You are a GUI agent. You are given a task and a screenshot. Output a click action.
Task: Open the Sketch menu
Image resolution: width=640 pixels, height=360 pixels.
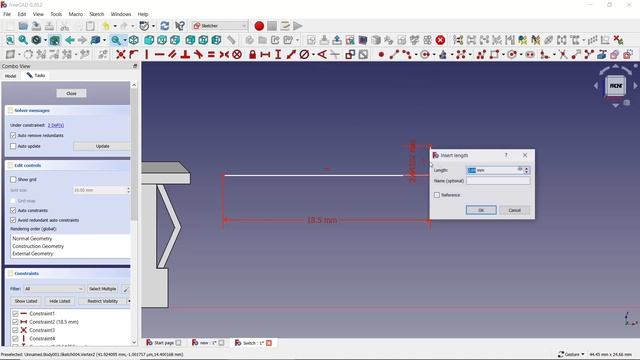tap(97, 14)
